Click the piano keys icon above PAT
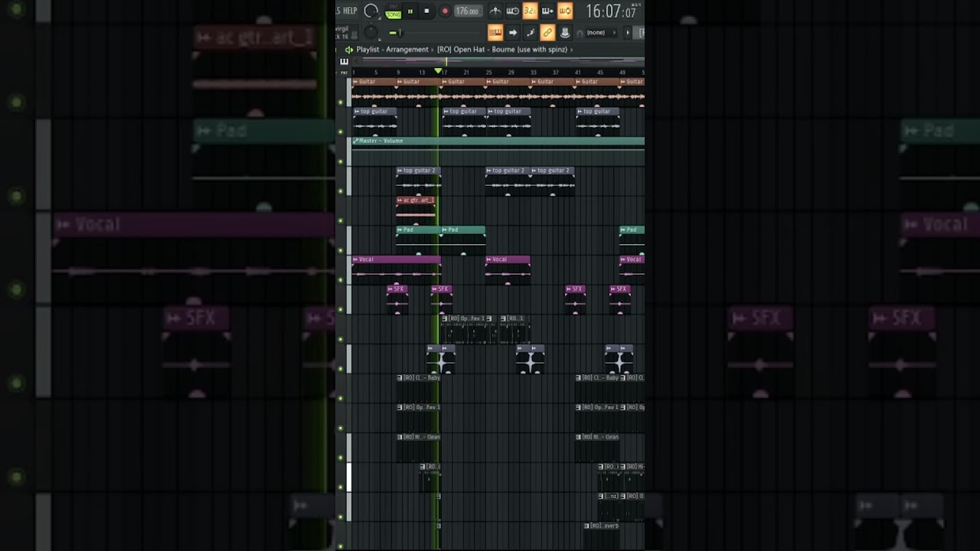980x551 pixels. pos(344,62)
